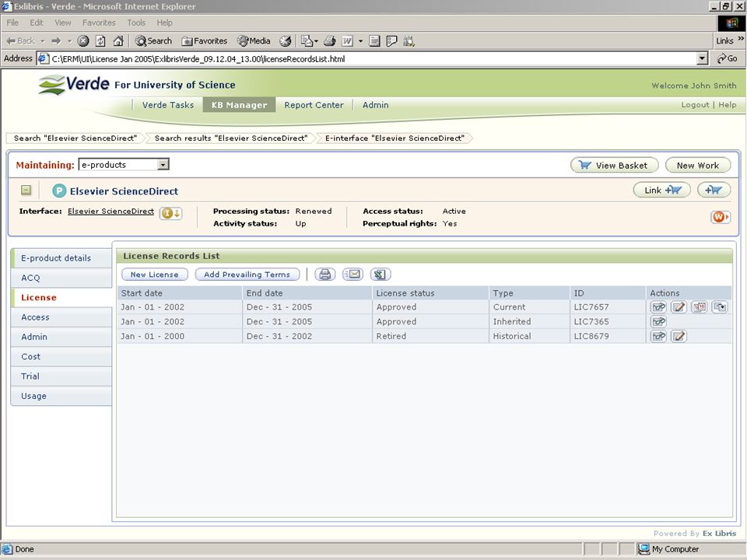View historical license LIC8679 details
This screenshot has width=747, height=560.
click(x=658, y=336)
